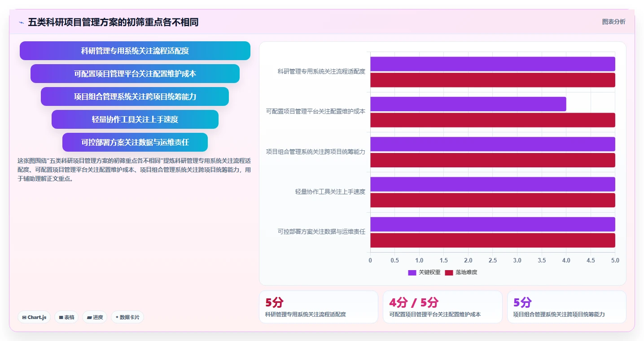The image size is (644, 341).
Task: Click chart axis label 可控部署方案关注数据与运维责任
Action: (321, 232)
